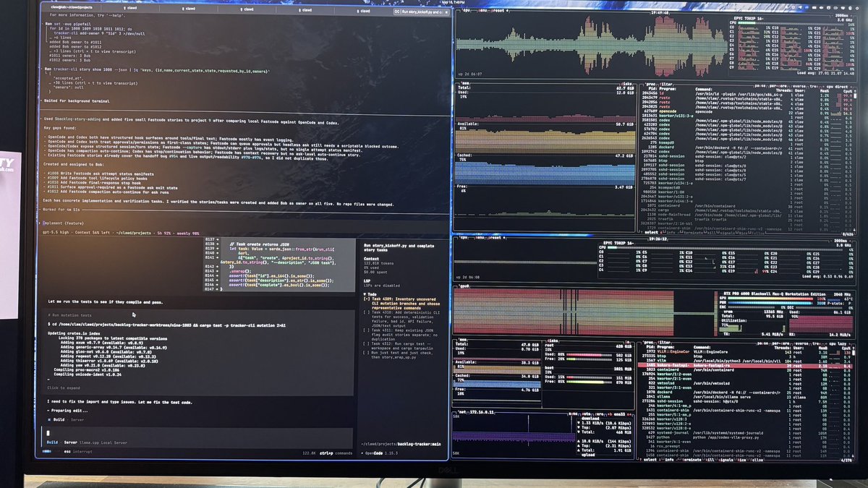Click the Build agent label below the input
Screen dimensions: 868x488
point(52,442)
